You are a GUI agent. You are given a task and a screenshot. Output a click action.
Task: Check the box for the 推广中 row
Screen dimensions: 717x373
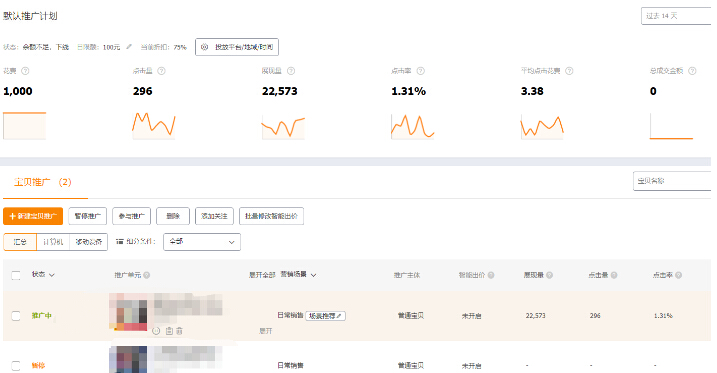pyautogui.click(x=16, y=316)
